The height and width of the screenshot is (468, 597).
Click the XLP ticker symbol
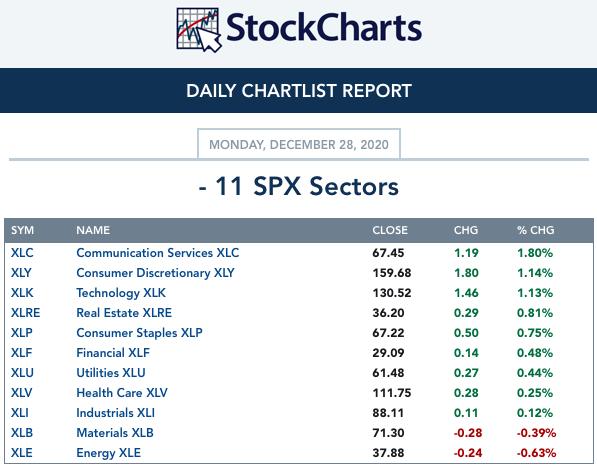coord(22,333)
